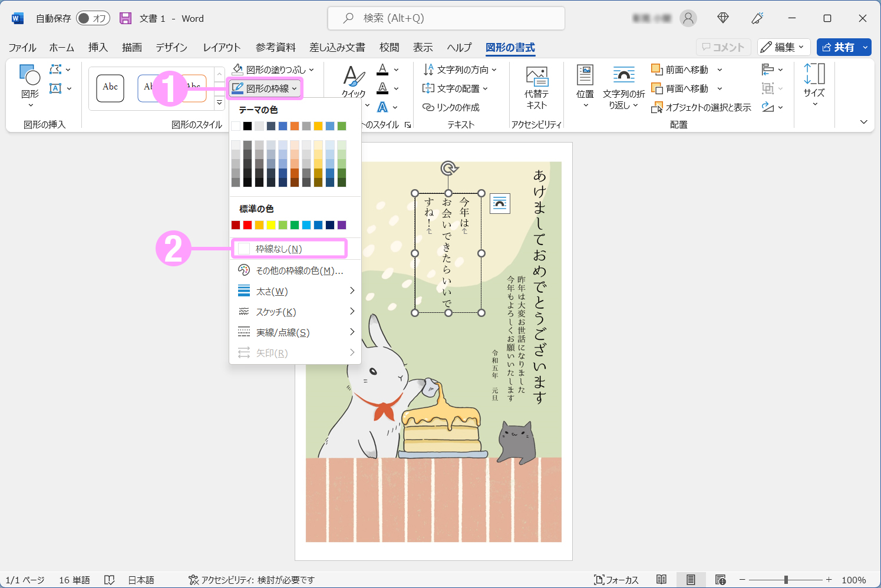881x588 pixels.
Task: Click the draw text box icon
Action: pyautogui.click(x=56, y=88)
